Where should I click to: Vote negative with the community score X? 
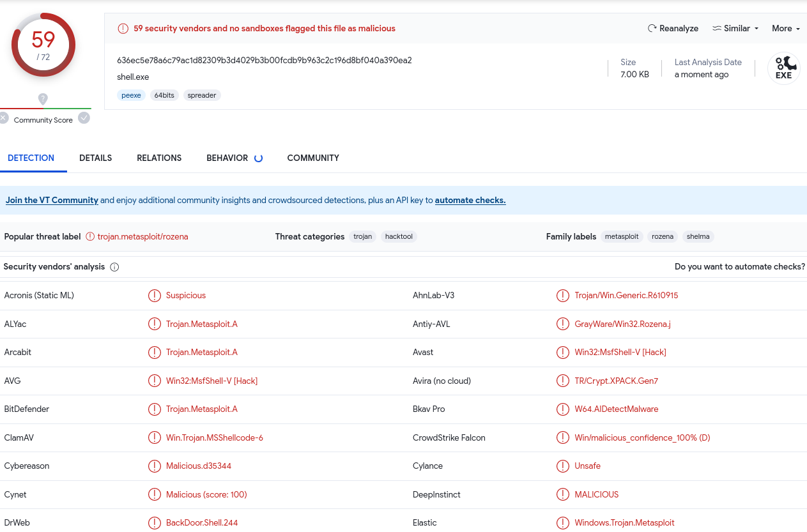(x=4, y=118)
